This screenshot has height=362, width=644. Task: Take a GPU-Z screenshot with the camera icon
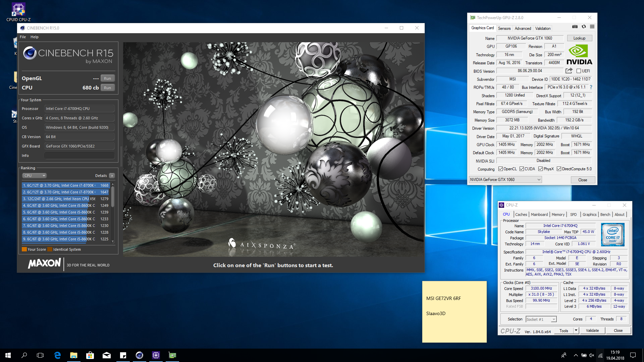tap(575, 27)
